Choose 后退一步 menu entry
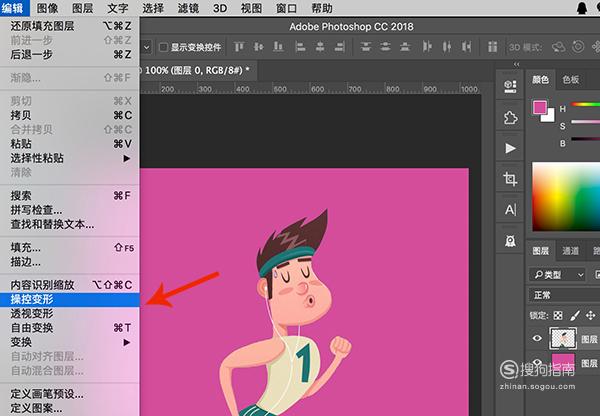The width and height of the screenshot is (600, 416). [x=70, y=54]
